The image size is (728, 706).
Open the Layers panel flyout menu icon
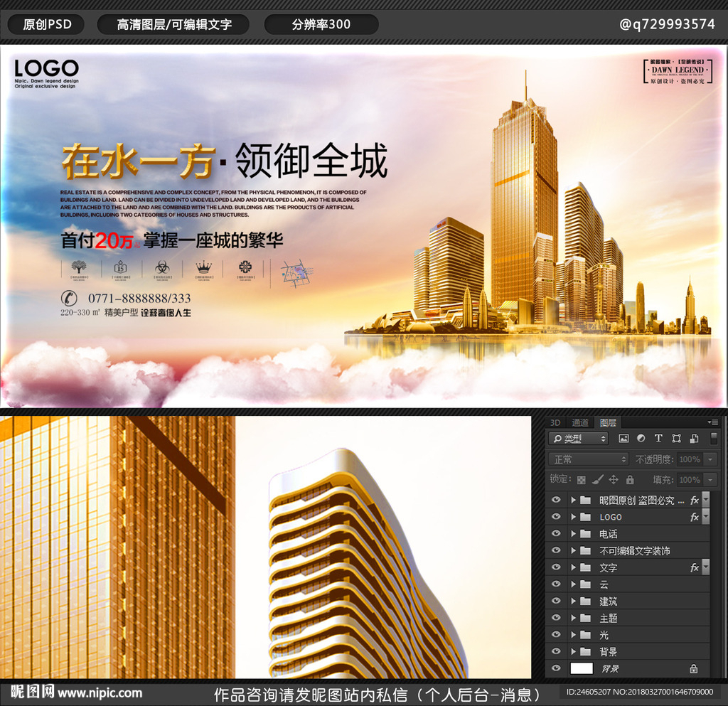712,422
